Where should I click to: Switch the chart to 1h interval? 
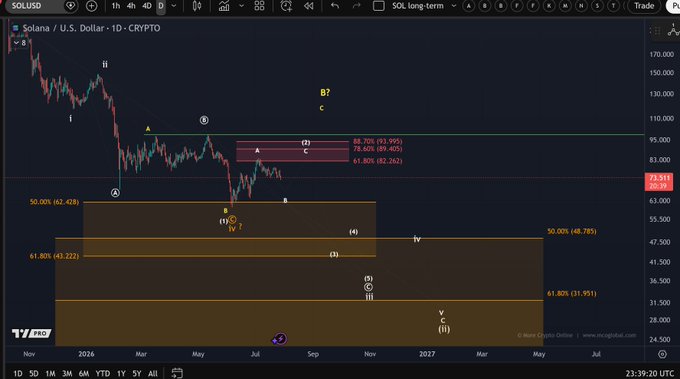(x=116, y=6)
